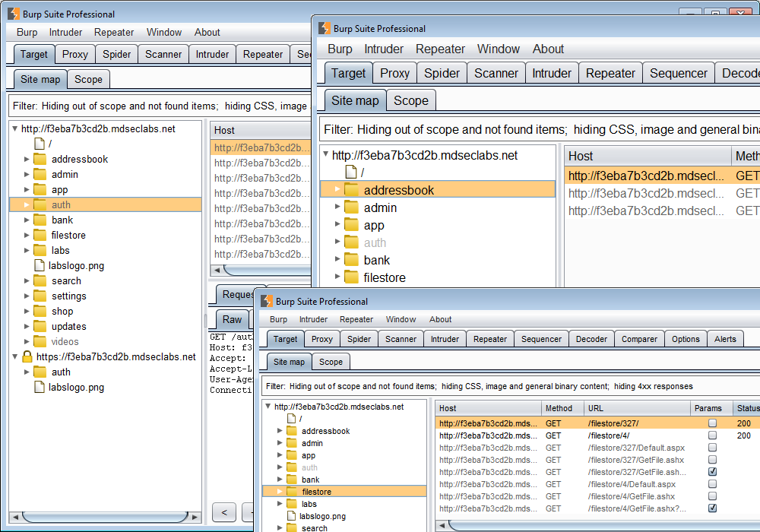Toggle the checked Params box for truncated /filestore/327/GetFile.ash...
760x532 pixels.
pyautogui.click(x=713, y=471)
